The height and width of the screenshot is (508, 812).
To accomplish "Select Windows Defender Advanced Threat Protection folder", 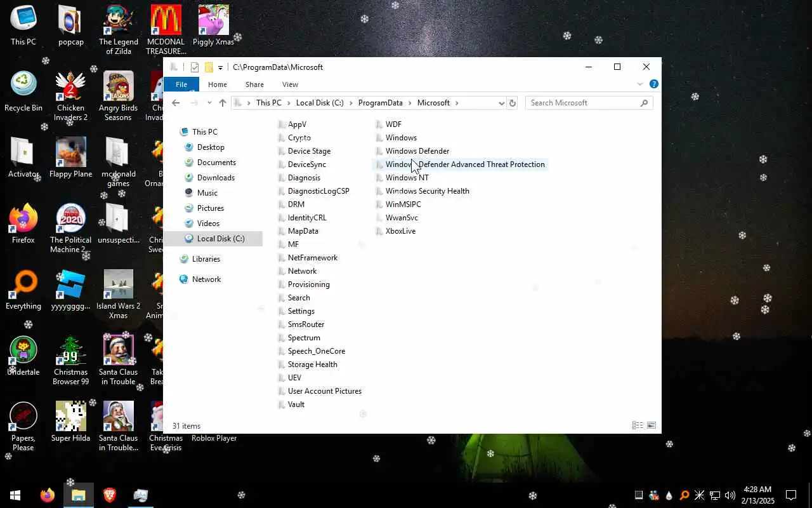I will [460, 164].
